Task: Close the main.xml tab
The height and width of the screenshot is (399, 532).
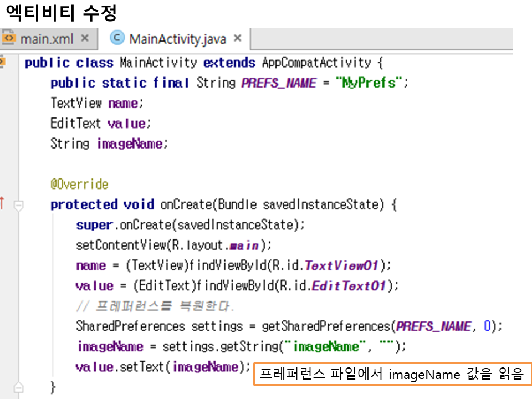Action: (85, 38)
